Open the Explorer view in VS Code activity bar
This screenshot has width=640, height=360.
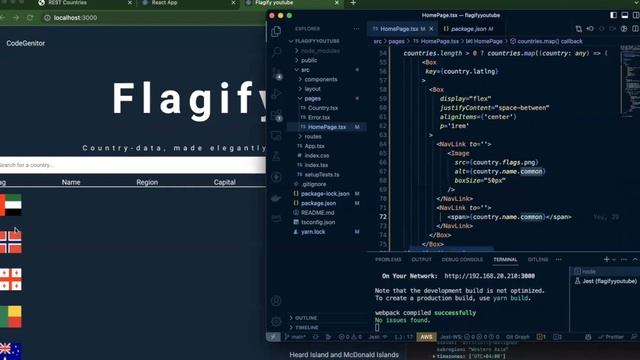pyautogui.click(x=276, y=31)
